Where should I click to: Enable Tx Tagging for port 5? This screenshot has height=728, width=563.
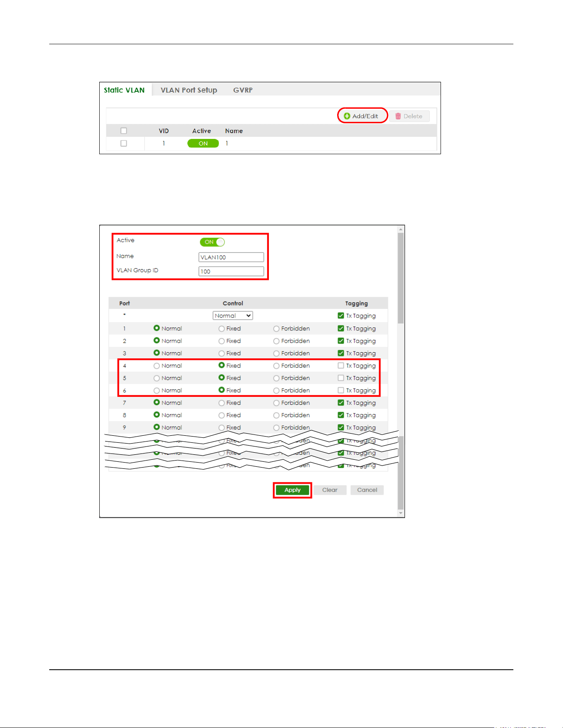click(x=341, y=378)
